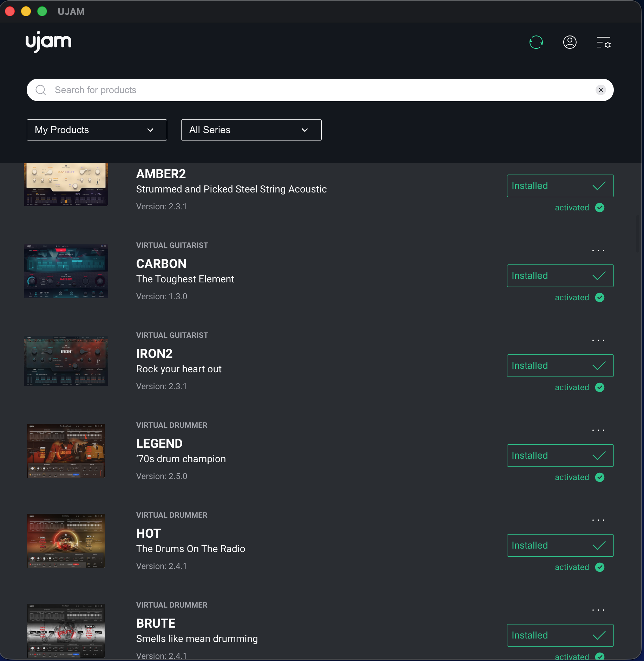The width and height of the screenshot is (644, 661).
Task: Open the settings list icon
Action: tap(604, 42)
